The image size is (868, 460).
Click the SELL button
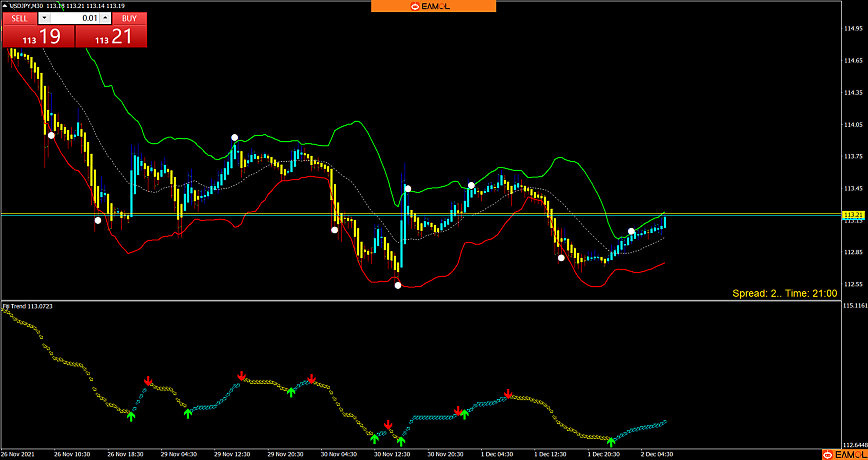coord(19,18)
